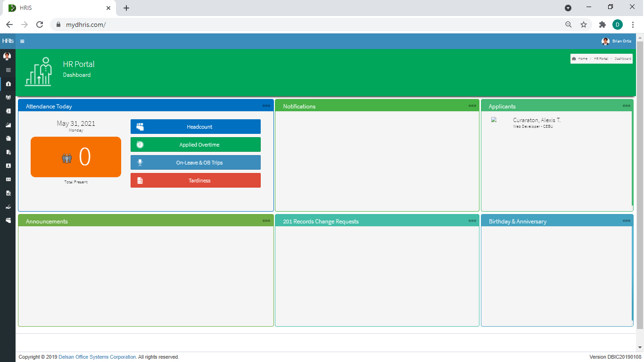Click the hand-holding icon in the sidebar
This screenshot has height=362, width=644.
point(8,207)
